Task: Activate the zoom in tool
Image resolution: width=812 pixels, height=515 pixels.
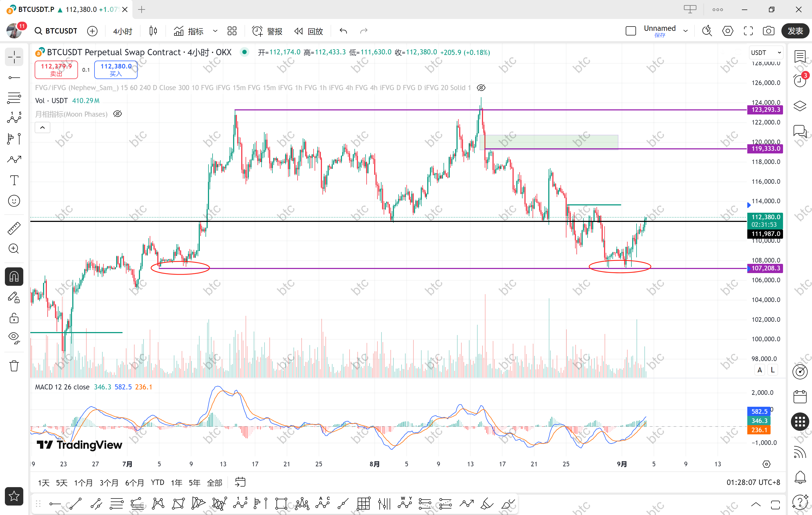Action: point(14,249)
